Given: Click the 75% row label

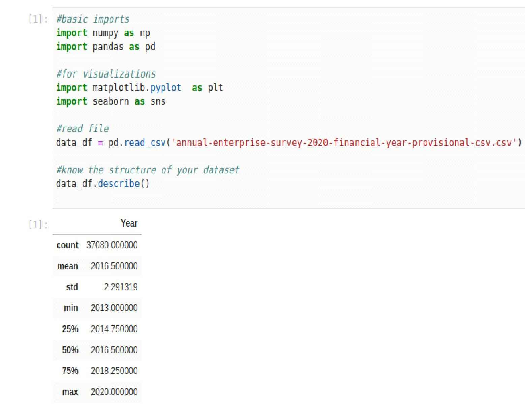Looking at the screenshot, I should (x=70, y=371).
